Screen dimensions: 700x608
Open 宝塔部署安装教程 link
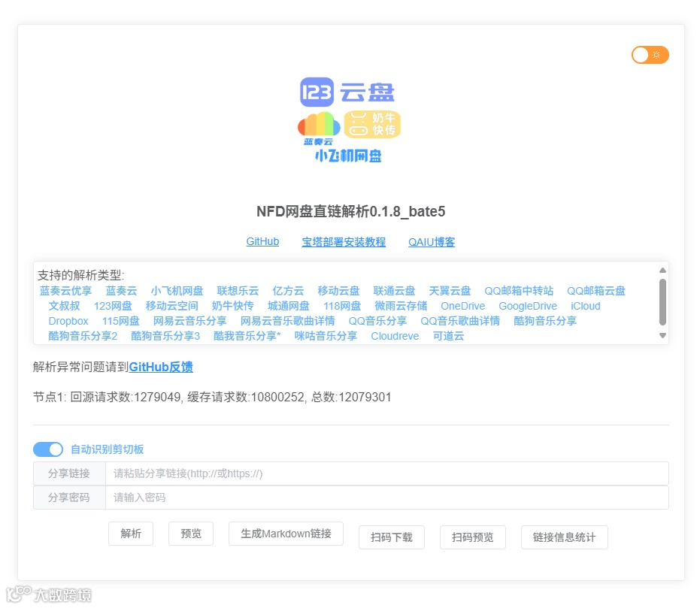344,242
